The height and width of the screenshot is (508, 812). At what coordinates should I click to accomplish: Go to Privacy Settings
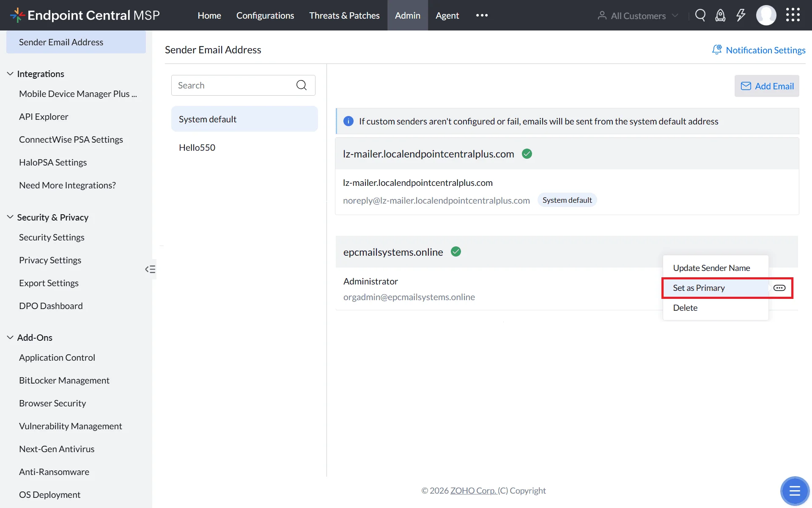pos(50,260)
